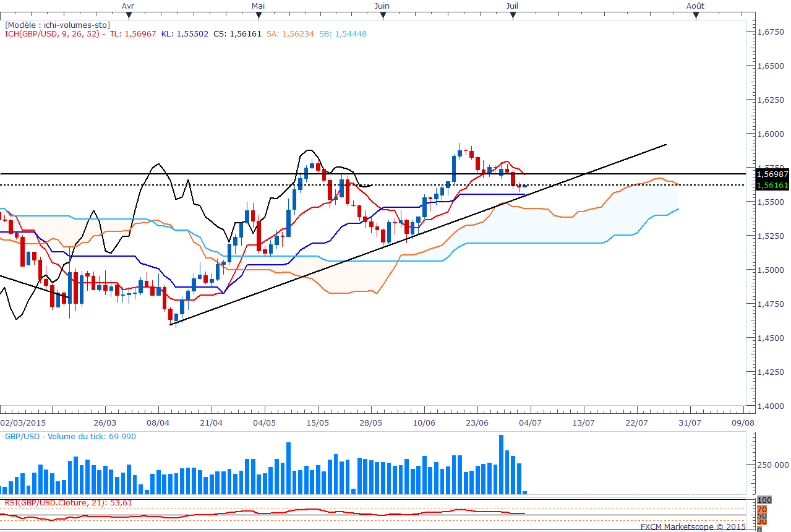This screenshot has width=791, height=532.
Task: Select the rising black trend line
Action: [x=418, y=234]
